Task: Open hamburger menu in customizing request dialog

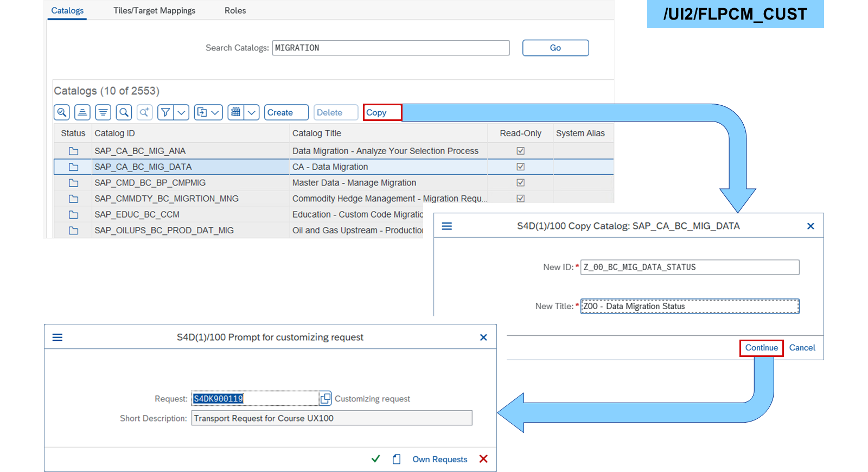Action: 58,337
